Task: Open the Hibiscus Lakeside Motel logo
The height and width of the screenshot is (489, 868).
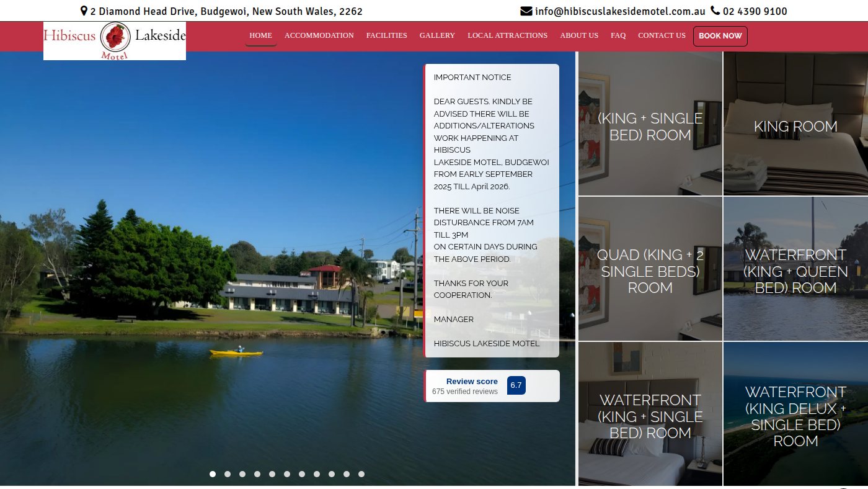Action: point(115,41)
